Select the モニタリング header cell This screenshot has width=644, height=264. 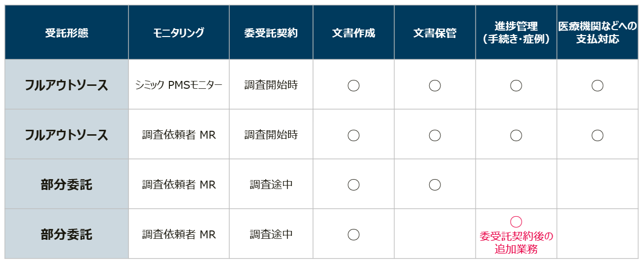(x=179, y=33)
